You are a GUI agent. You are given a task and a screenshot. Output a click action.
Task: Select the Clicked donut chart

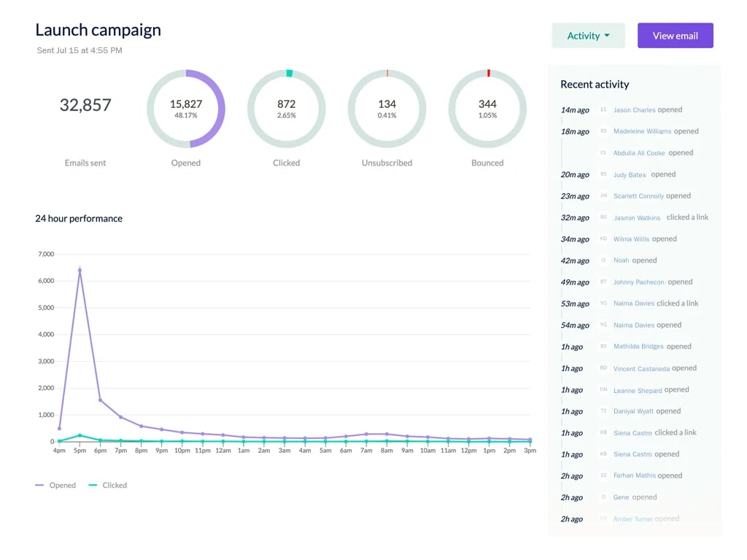click(x=287, y=109)
